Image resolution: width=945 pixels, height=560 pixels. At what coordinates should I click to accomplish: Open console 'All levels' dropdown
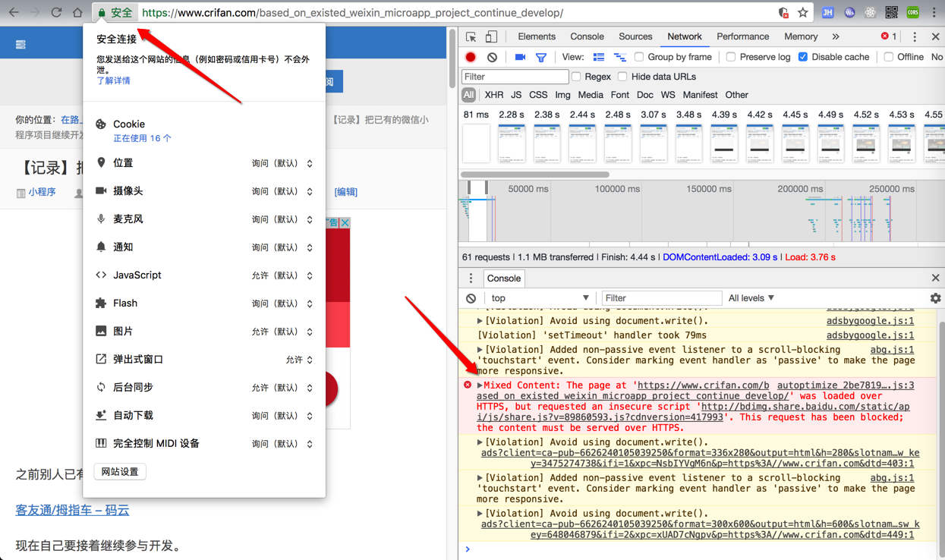751,298
